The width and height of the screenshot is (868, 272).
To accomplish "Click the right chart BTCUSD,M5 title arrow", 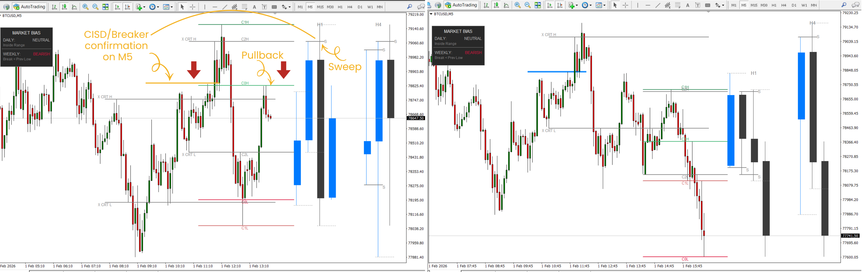I will click(x=431, y=14).
